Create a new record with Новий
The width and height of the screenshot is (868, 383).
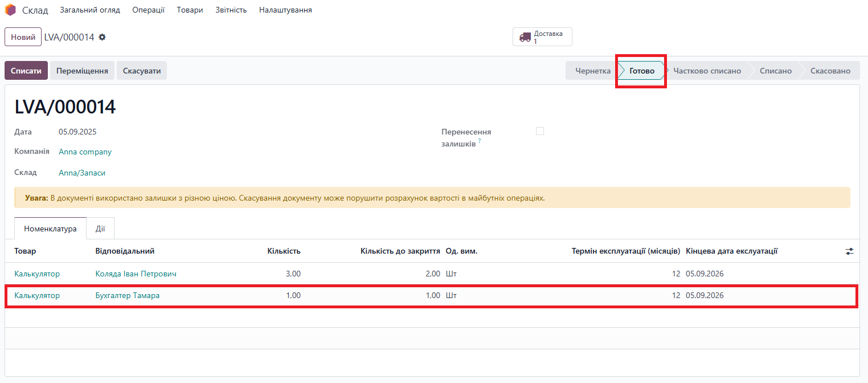click(23, 37)
